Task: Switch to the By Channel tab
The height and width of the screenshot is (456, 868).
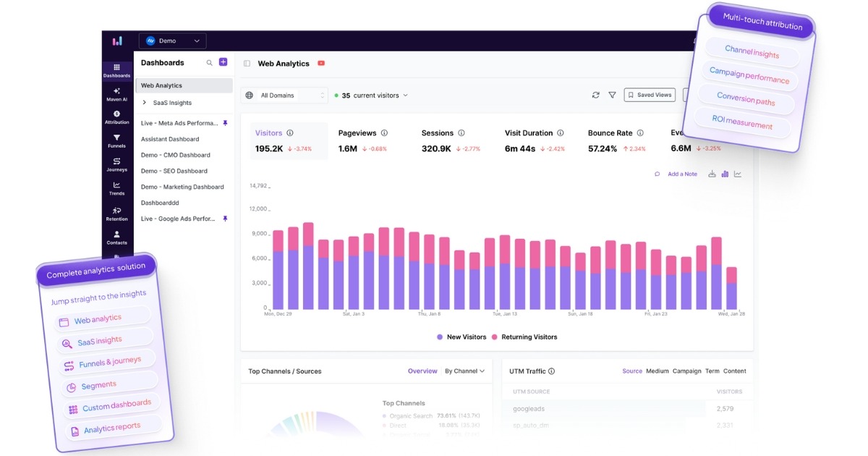Action: click(x=461, y=371)
